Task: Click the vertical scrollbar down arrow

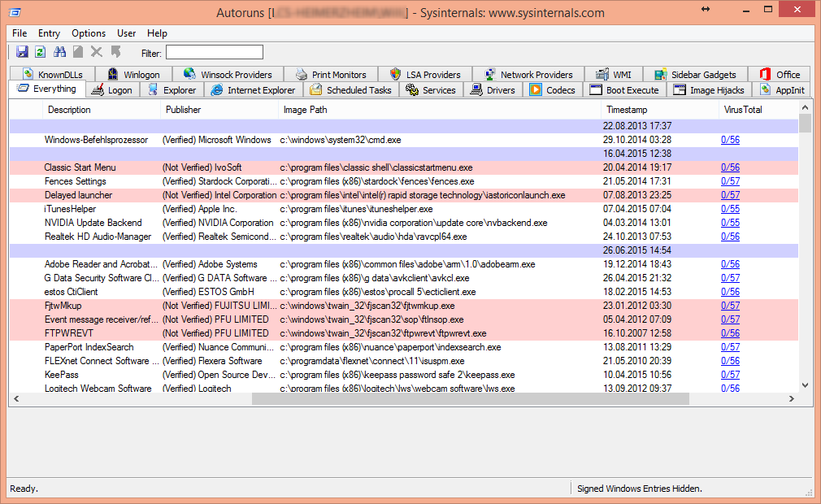Action: click(805, 385)
